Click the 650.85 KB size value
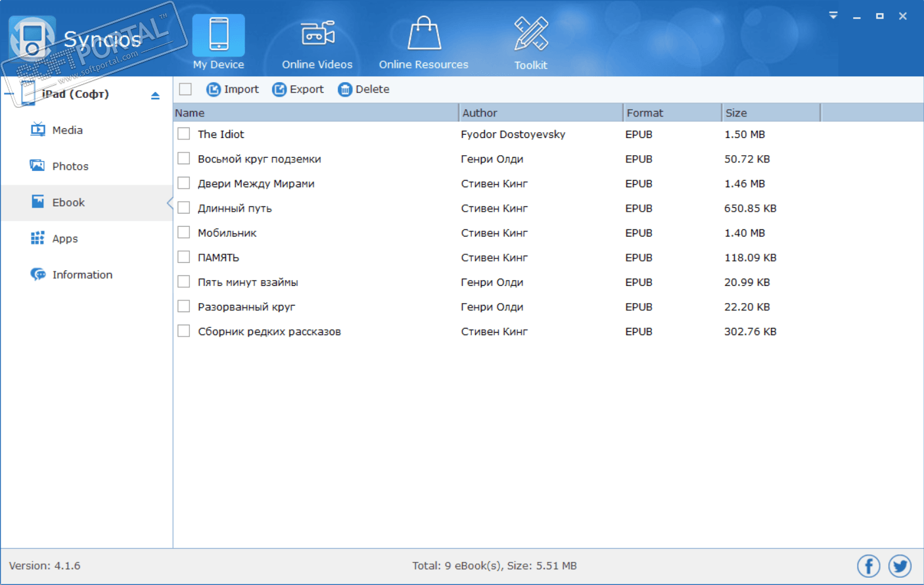 751,208
